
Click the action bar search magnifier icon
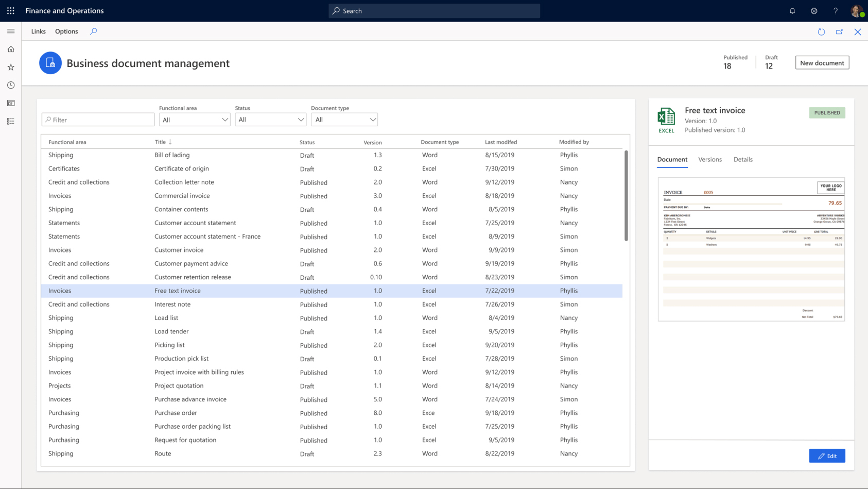click(93, 31)
